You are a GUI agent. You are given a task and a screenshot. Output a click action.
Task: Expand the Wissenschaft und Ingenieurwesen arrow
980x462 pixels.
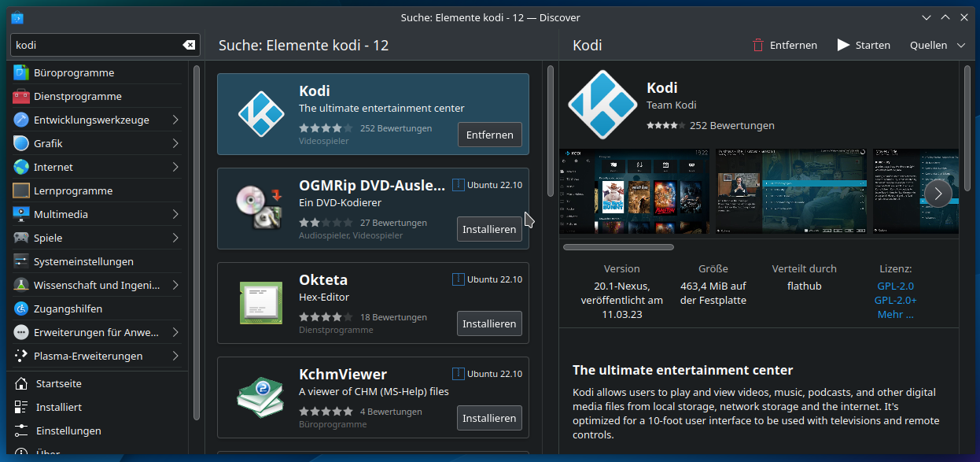click(x=175, y=285)
